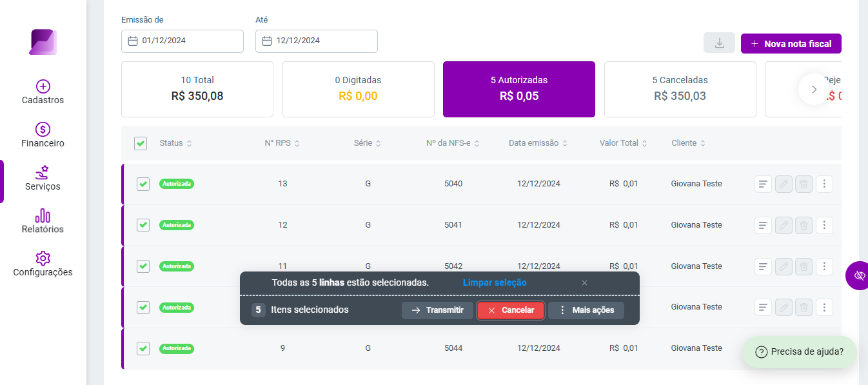This screenshot has height=385, width=868.
Task: Click edit pencil icon for RPS 13
Action: (784, 184)
